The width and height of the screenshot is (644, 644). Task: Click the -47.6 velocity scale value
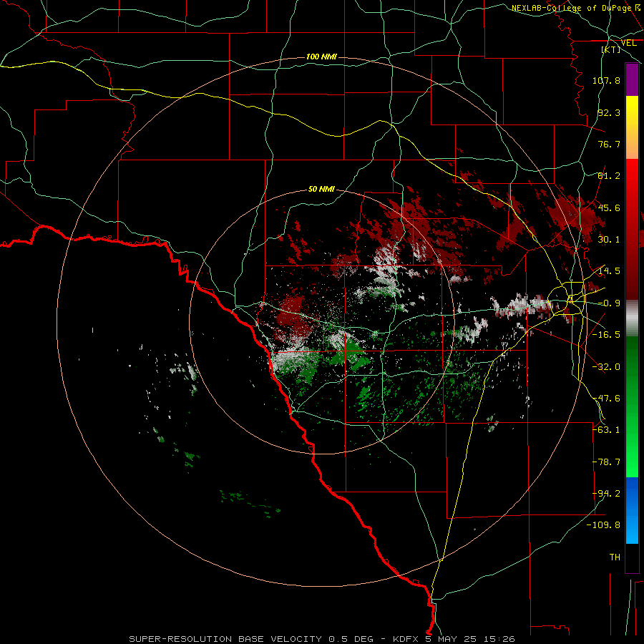pos(606,399)
